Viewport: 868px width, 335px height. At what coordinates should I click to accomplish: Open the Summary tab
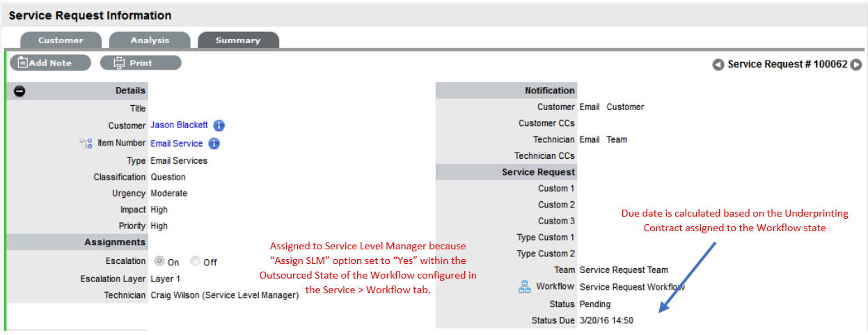(238, 40)
